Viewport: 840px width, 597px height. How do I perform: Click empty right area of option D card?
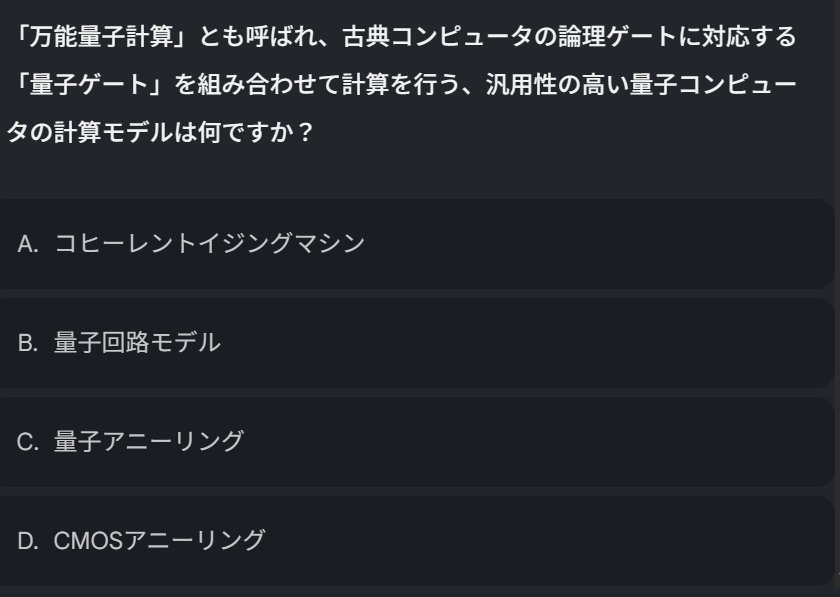(600, 540)
